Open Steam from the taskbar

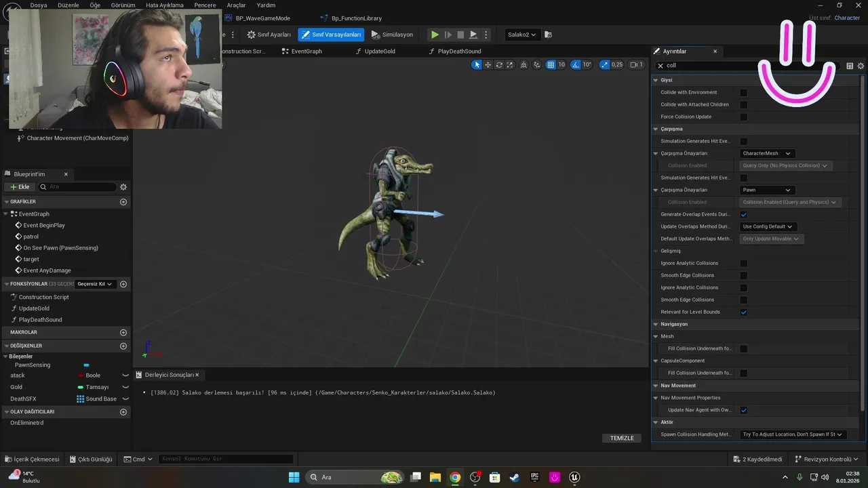tap(515, 477)
